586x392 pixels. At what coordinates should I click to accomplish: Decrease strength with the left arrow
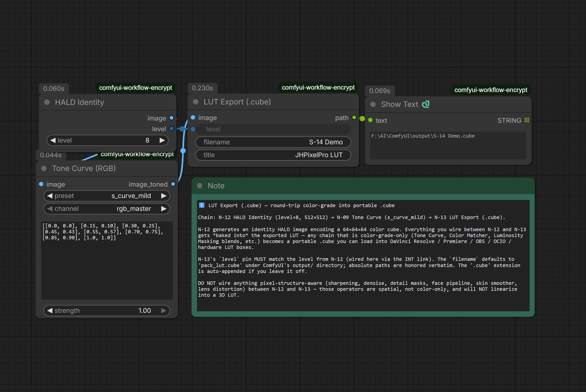coord(50,311)
